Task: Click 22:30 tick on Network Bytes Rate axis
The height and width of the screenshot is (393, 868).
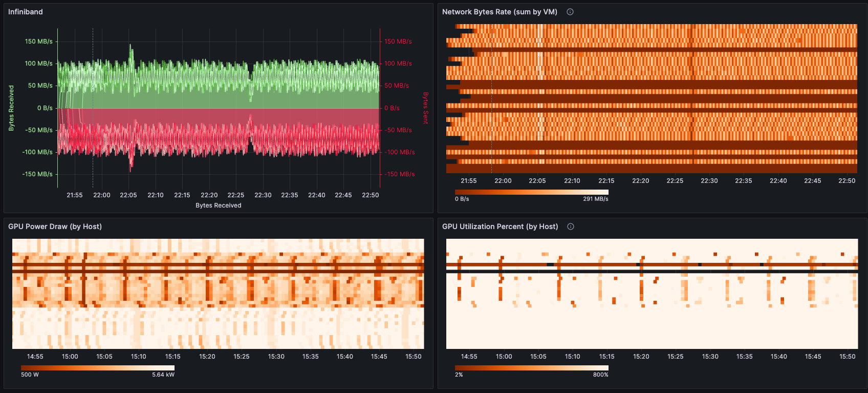Action: pyautogui.click(x=709, y=181)
